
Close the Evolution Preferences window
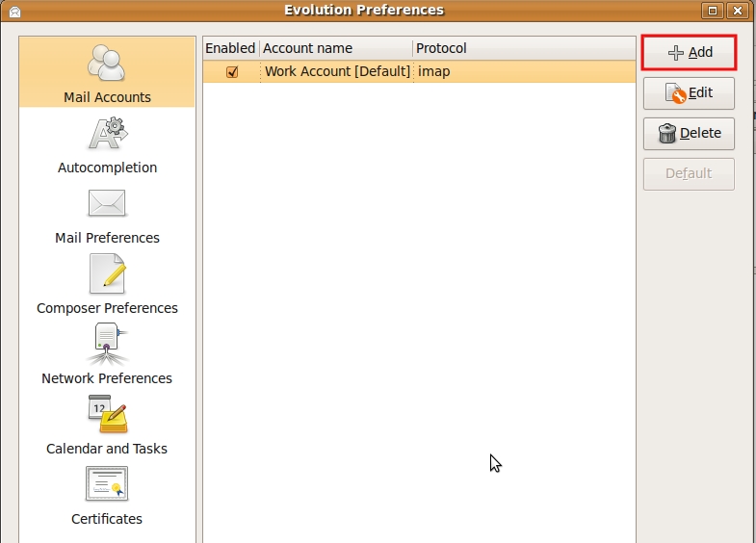click(x=737, y=11)
